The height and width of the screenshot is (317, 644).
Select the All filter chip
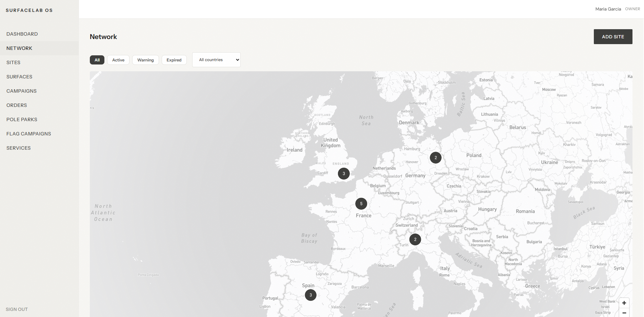point(97,60)
